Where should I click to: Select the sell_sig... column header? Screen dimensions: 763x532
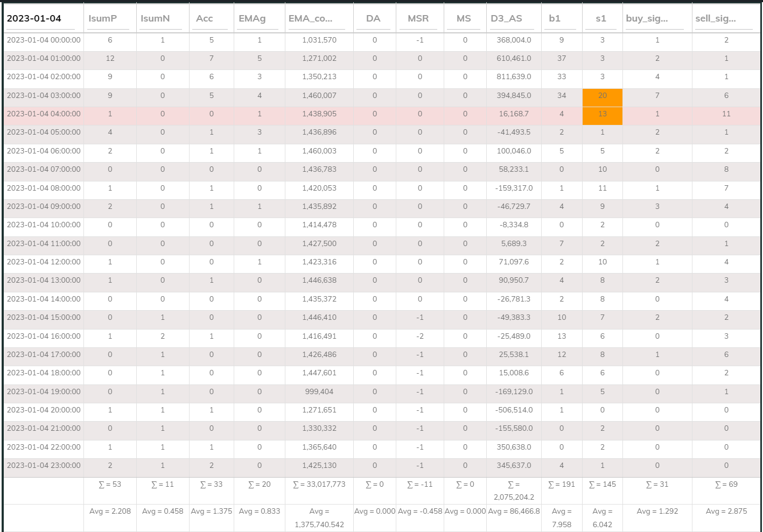pos(716,18)
